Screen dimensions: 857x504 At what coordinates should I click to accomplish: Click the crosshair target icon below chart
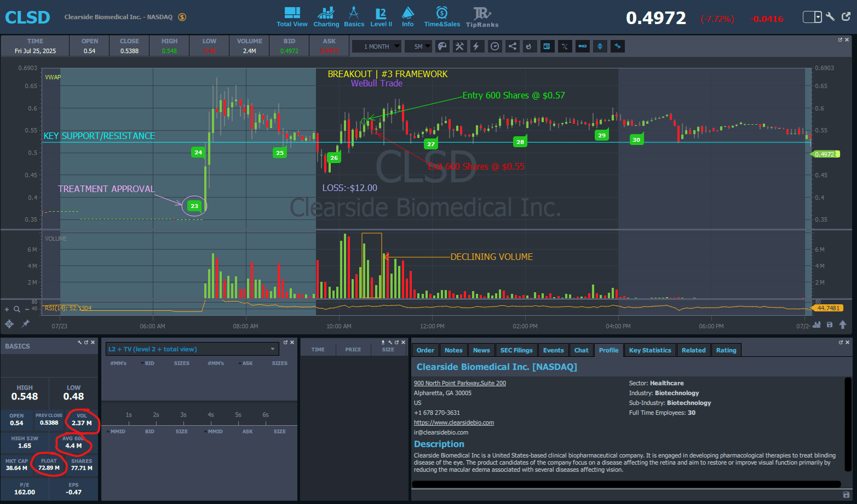coord(9,324)
